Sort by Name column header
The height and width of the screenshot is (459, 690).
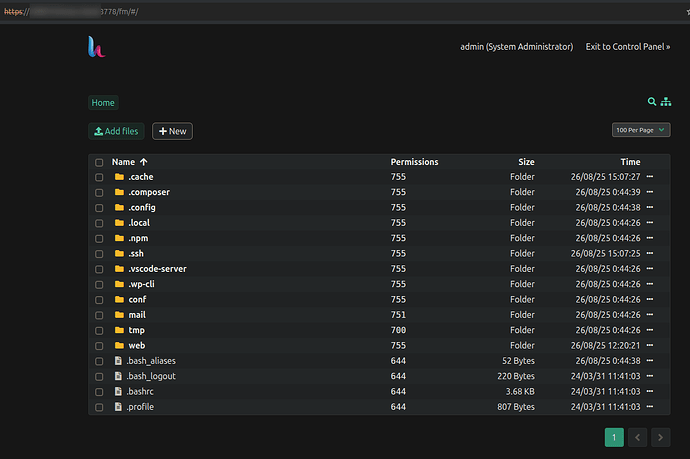(x=129, y=162)
